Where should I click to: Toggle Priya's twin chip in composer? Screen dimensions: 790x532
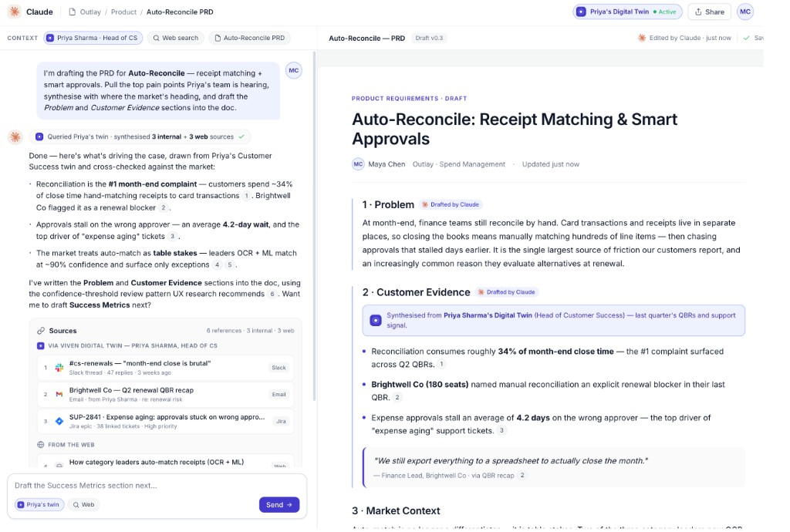click(39, 505)
